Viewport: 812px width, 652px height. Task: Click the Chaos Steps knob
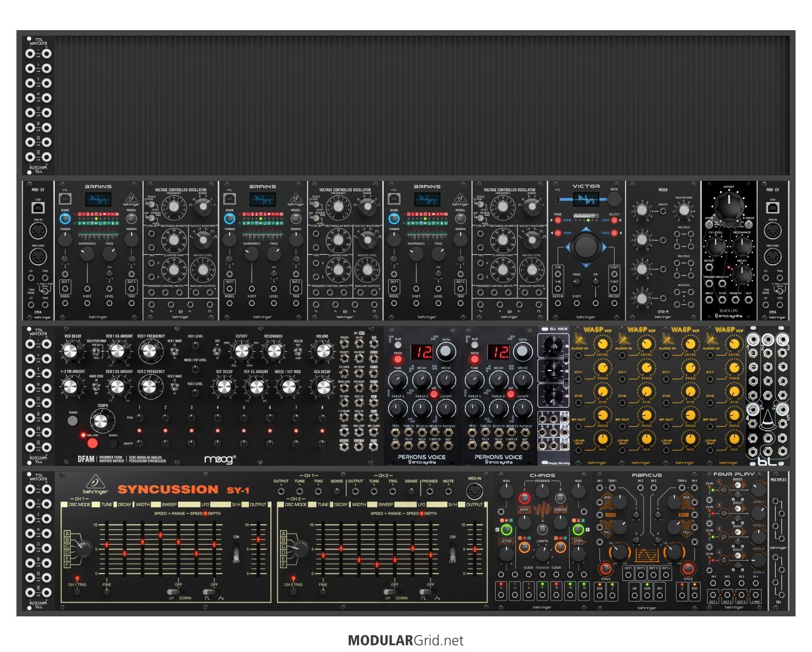coord(578,553)
